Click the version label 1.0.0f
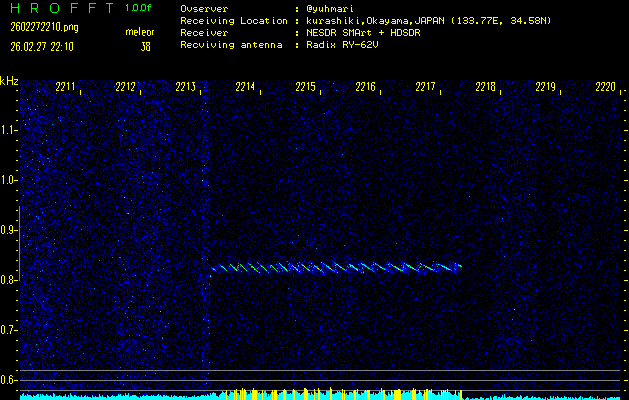This screenshot has width=629, height=400. click(x=138, y=8)
